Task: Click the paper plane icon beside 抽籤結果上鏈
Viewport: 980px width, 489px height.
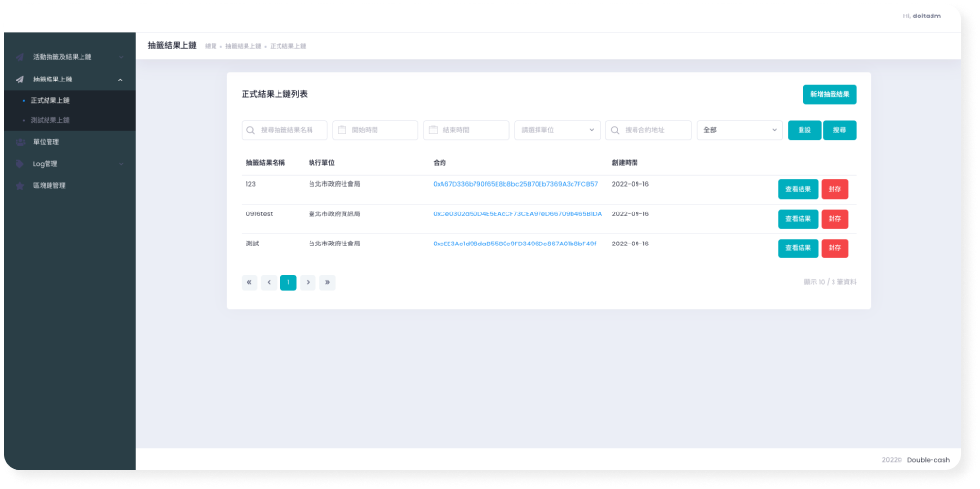Action: coord(20,79)
